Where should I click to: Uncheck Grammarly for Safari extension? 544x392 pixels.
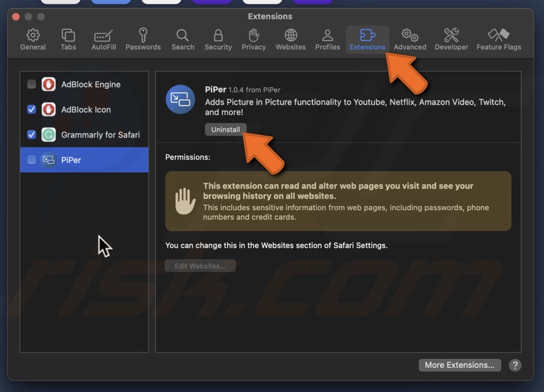(32, 134)
